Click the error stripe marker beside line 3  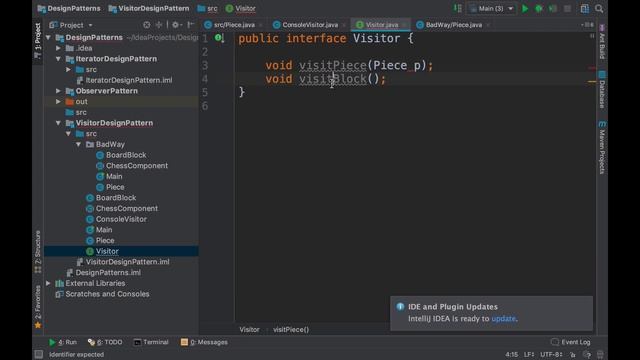592,68
